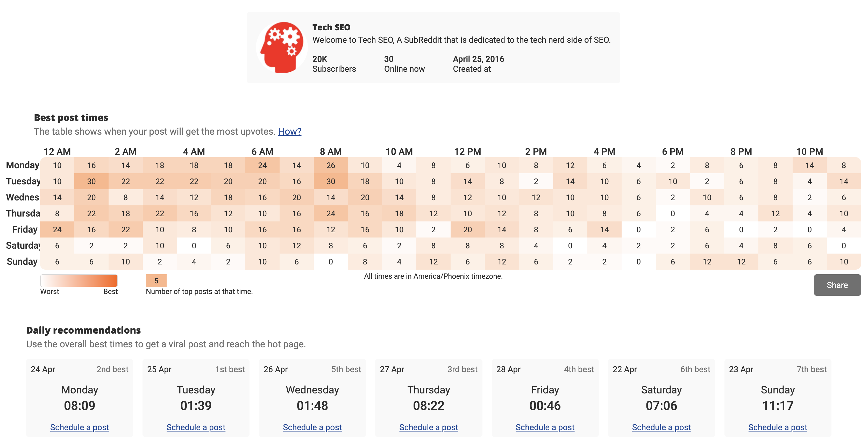Click the Monday 8 AM cell showing 26
This screenshot has height=446, width=868.
(331, 166)
